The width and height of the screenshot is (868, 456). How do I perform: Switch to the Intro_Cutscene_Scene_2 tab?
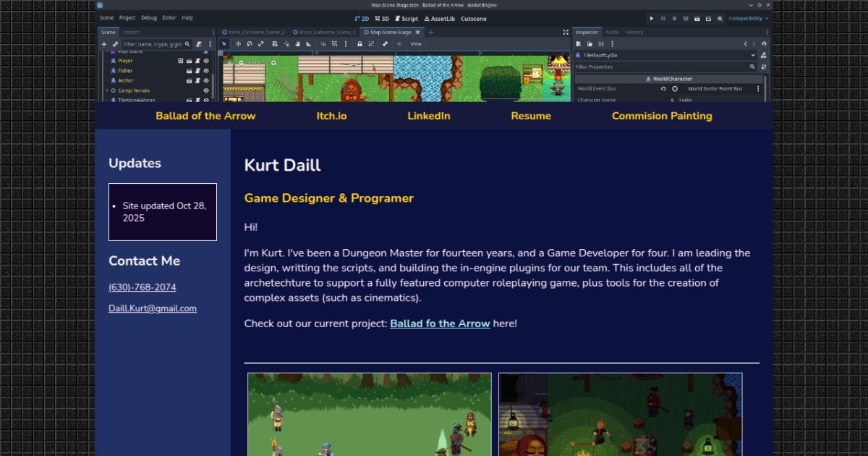coord(253,33)
